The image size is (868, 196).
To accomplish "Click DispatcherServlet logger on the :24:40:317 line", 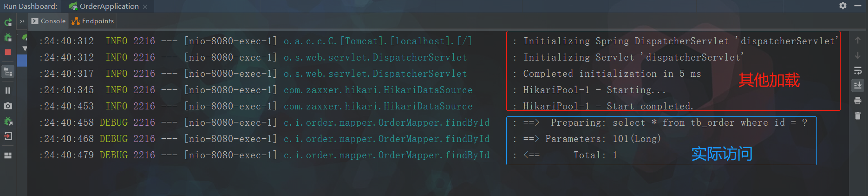I will pyautogui.click(x=375, y=74).
